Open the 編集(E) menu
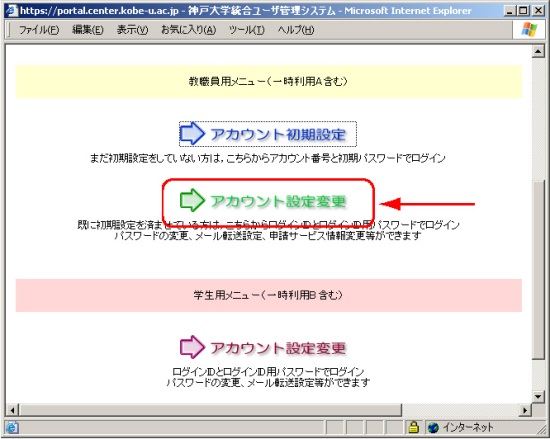550x439 pixels. tap(88, 30)
